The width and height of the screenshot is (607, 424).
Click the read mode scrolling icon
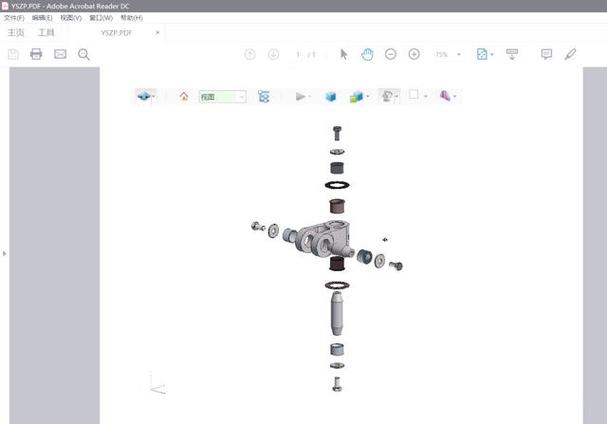(512, 54)
